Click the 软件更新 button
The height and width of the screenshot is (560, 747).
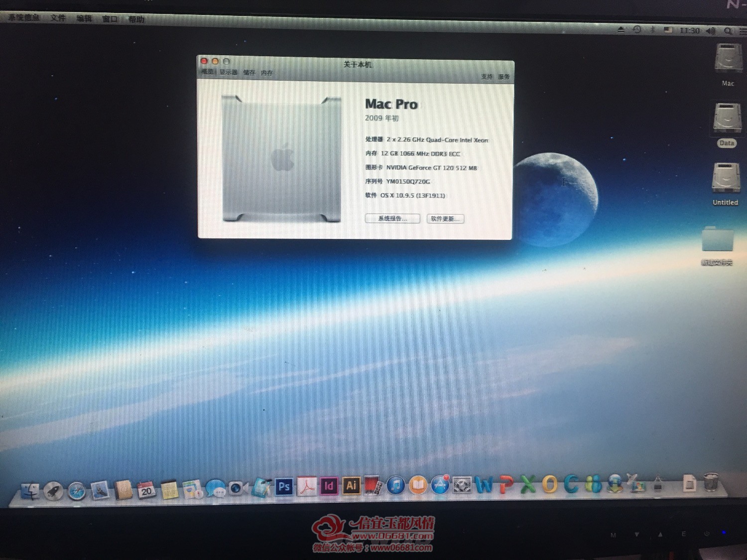[x=445, y=219]
